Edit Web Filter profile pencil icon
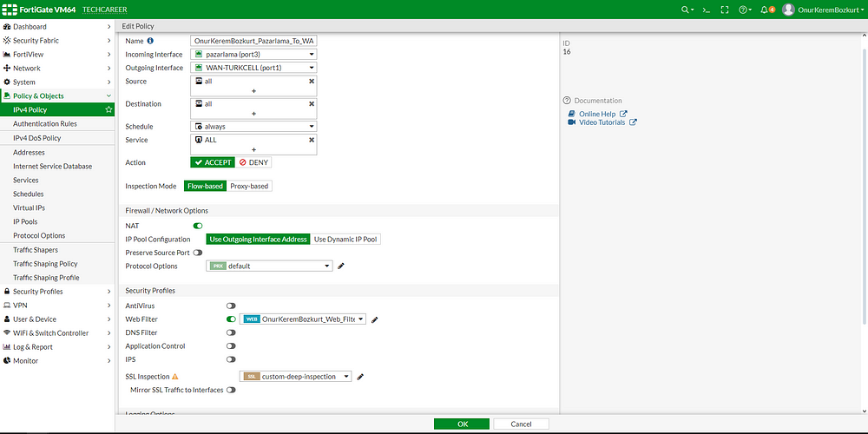Image resolution: width=868 pixels, height=434 pixels. click(x=375, y=319)
